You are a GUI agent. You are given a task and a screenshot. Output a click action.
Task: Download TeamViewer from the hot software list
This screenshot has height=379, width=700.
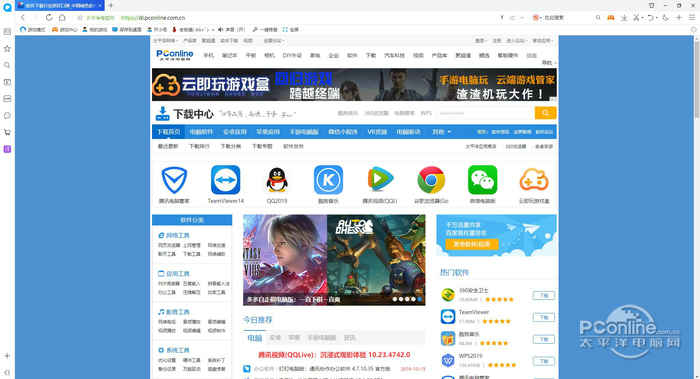(544, 317)
